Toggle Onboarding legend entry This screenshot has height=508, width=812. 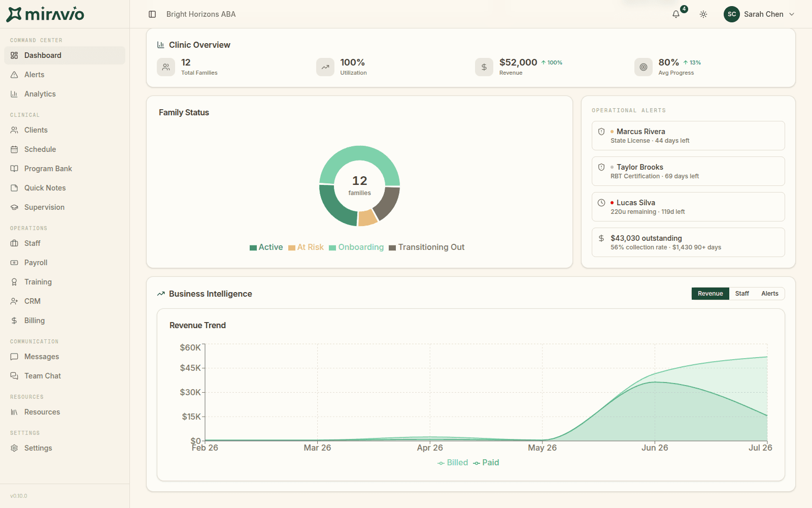coord(356,247)
